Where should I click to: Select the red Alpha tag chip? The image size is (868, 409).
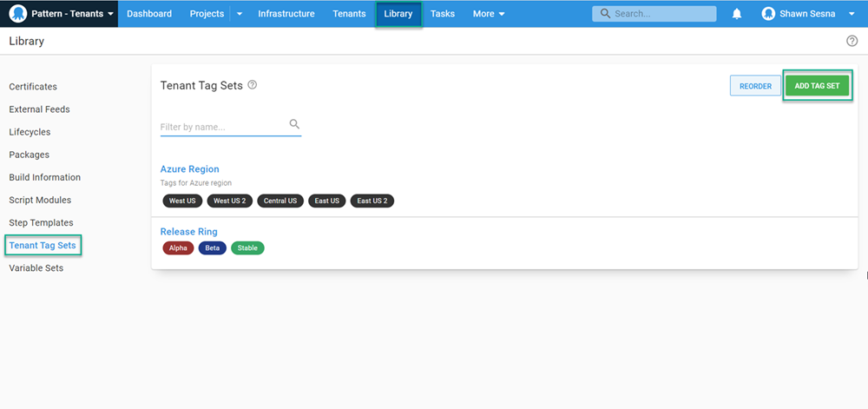(178, 248)
